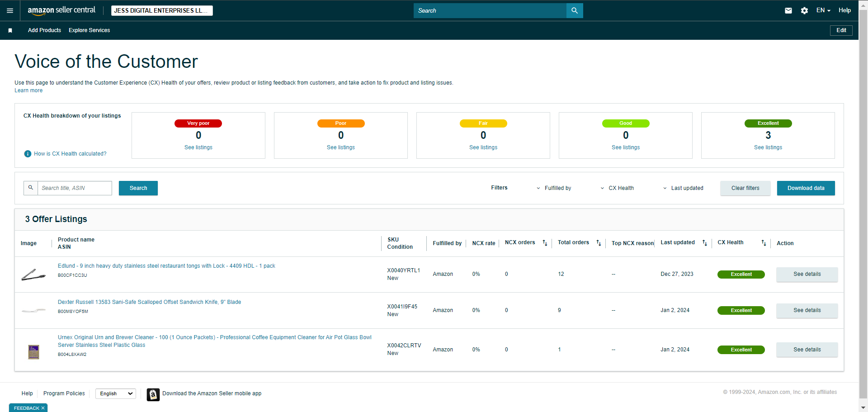Click ASIN text B00CF1CC3U
Screen dimensions: 868x412
pyautogui.click(x=72, y=275)
